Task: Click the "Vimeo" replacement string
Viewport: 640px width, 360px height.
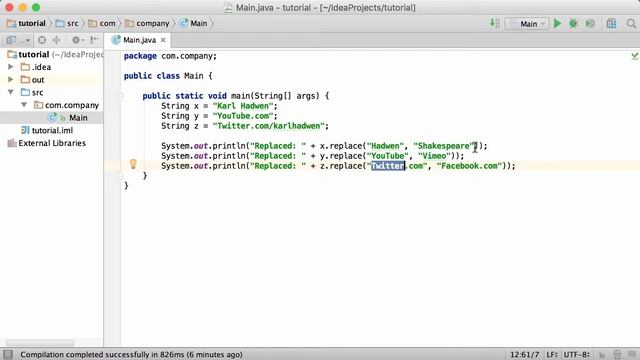Action: (x=434, y=156)
